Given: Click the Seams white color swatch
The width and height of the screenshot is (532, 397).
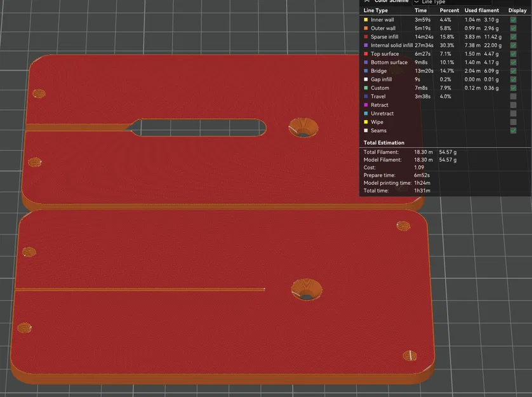Looking at the screenshot, I should [x=366, y=130].
